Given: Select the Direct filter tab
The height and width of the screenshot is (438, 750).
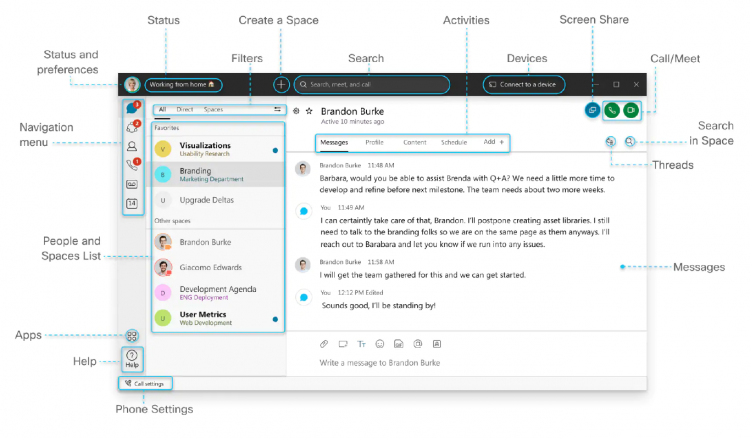Looking at the screenshot, I should (185, 109).
